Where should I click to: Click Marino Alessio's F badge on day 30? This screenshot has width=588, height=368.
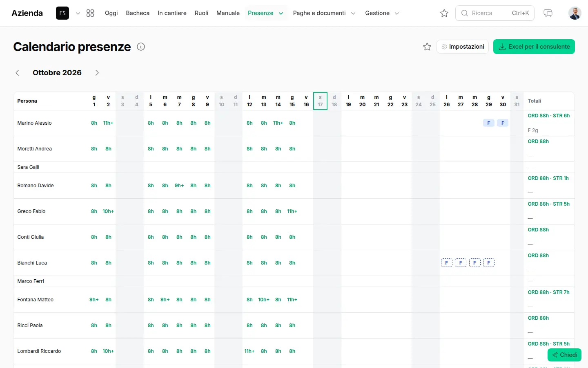pos(503,123)
